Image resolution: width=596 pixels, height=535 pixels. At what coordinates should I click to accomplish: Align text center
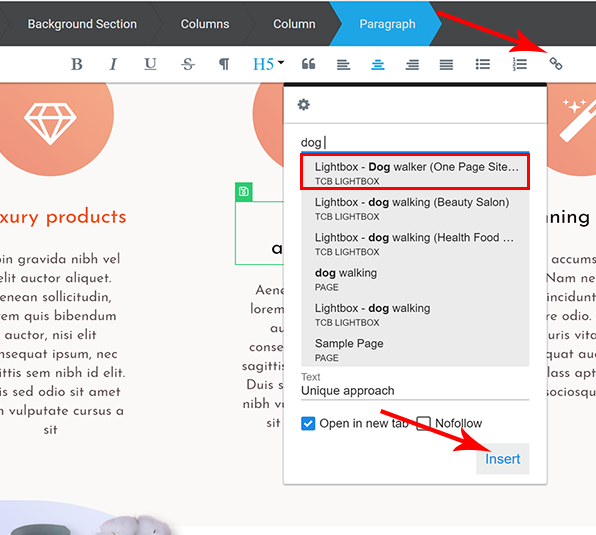(x=378, y=65)
